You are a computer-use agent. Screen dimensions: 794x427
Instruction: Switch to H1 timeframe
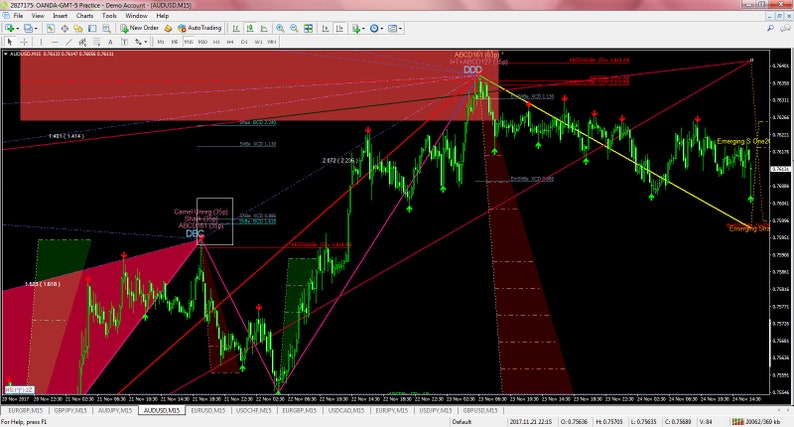coord(217,42)
